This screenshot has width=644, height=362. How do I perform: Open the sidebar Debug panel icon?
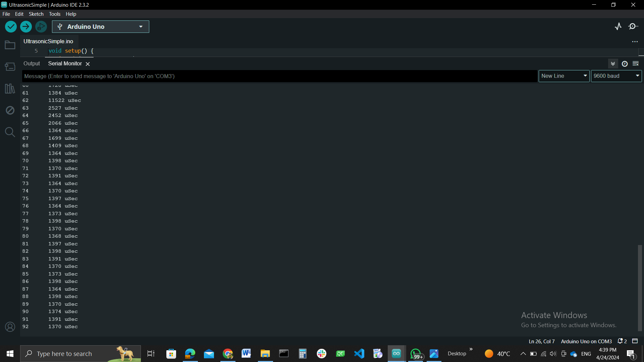click(x=10, y=110)
